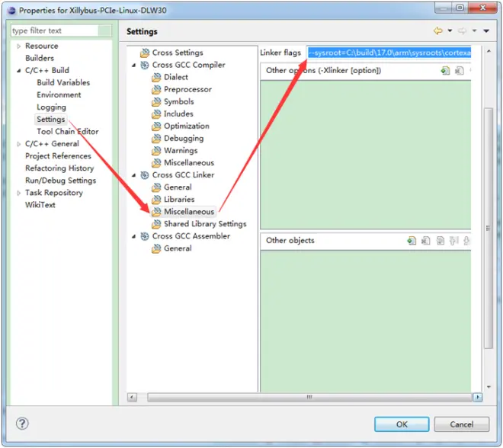Click the forward navigation arrow icon
The width and height of the screenshot is (503, 448).
pos(462,31)
